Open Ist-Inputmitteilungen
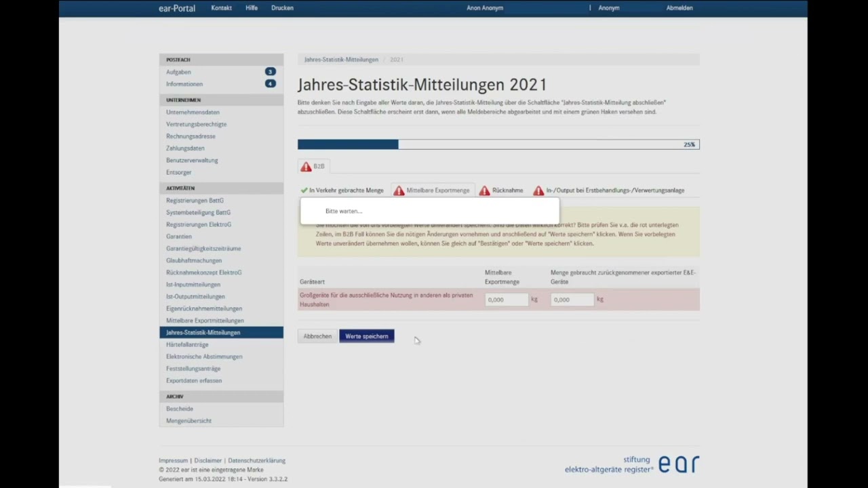Image resolution: width=868 pixels, height=488 pixels. (193, 285)
